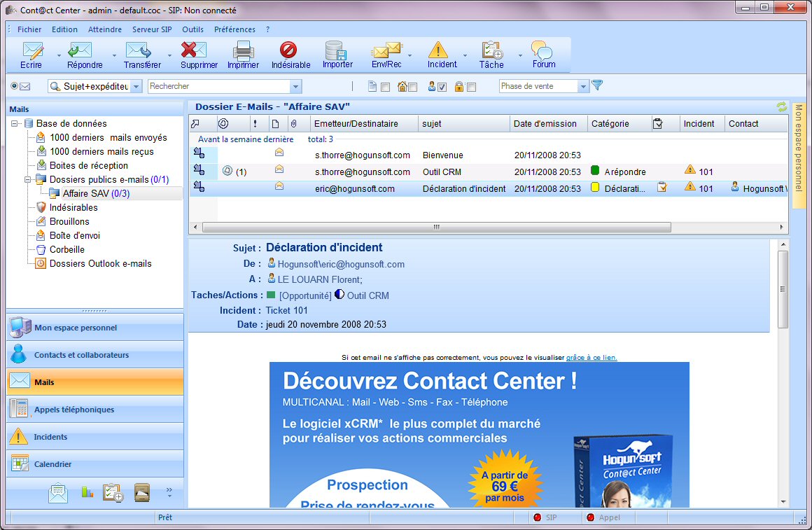Create a new Tâche

491,51
